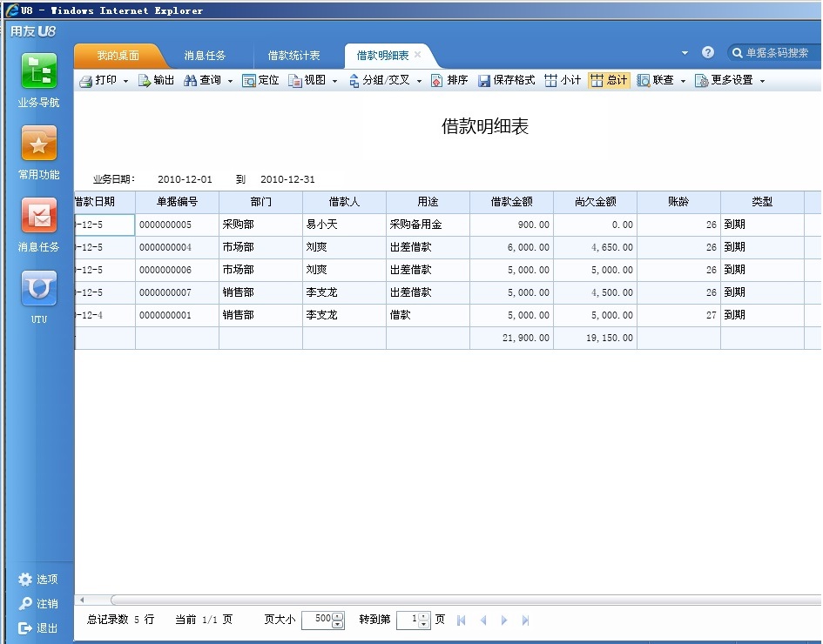Select total cell 21,900.00
This screenshot has width=823, height=644.
point(512,339)
